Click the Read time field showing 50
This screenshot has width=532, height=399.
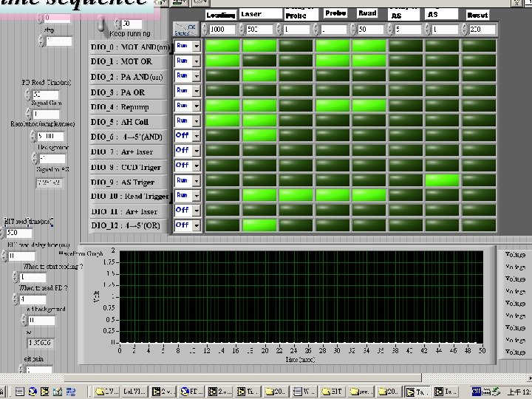(x=370, y=30)
